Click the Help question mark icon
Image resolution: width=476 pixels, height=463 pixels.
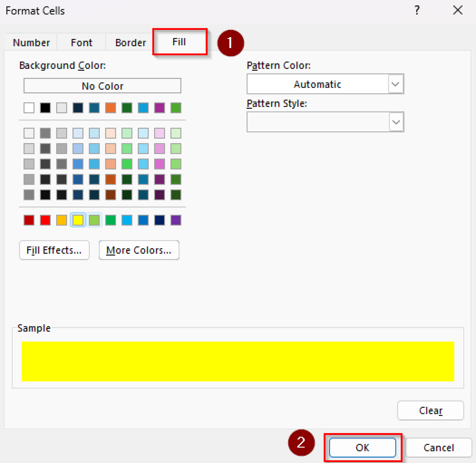coord(417,10)
